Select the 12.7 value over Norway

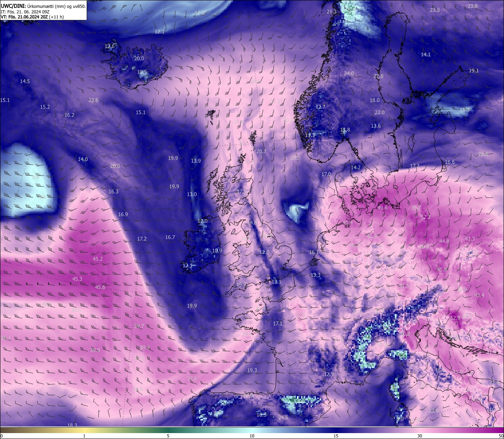coord(321,107)
